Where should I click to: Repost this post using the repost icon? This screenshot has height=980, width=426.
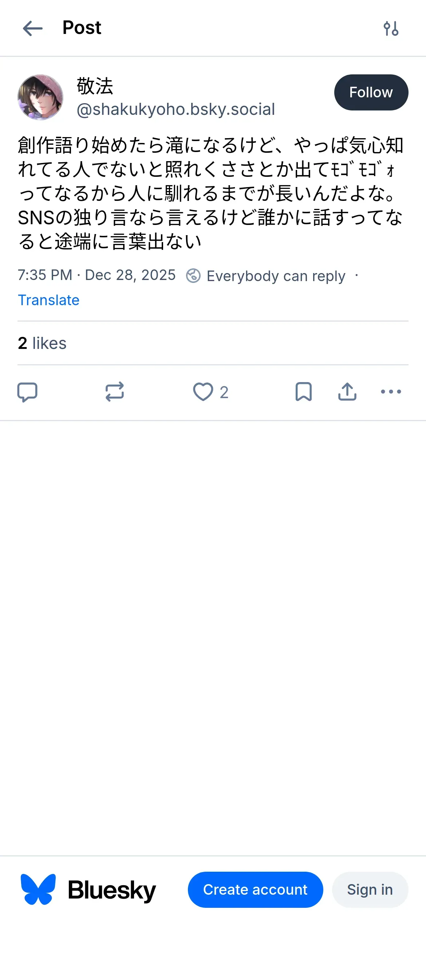[x=114, y=392]
